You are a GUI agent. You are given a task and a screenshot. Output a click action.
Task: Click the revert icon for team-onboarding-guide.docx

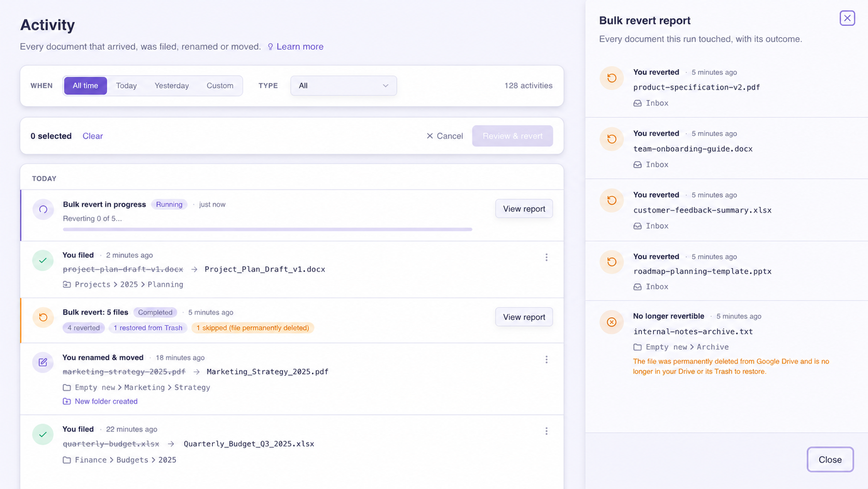tap(612, 139)
